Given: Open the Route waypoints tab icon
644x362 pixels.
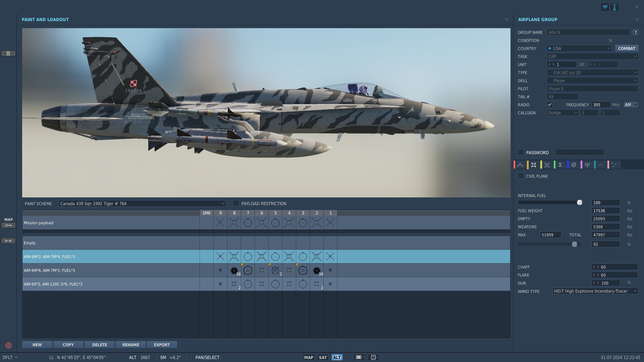Looking at the screenshot, I should pyautogui.click(x=520, y=165).
